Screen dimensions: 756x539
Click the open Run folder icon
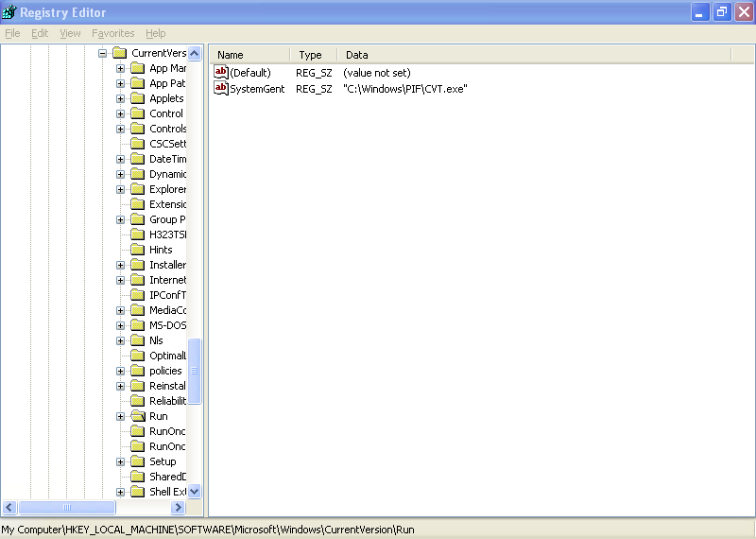(x=138, y=416)
